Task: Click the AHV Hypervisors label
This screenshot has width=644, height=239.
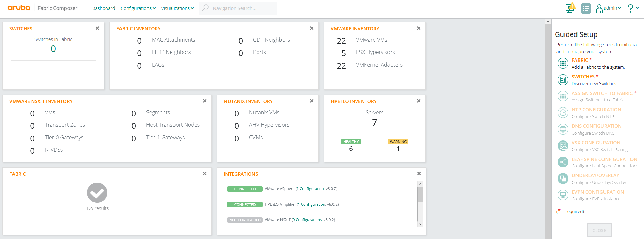Action: point(269,125)
